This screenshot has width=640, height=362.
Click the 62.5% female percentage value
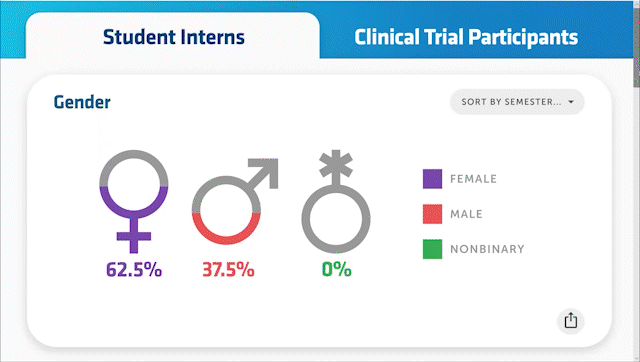(134, 269)
